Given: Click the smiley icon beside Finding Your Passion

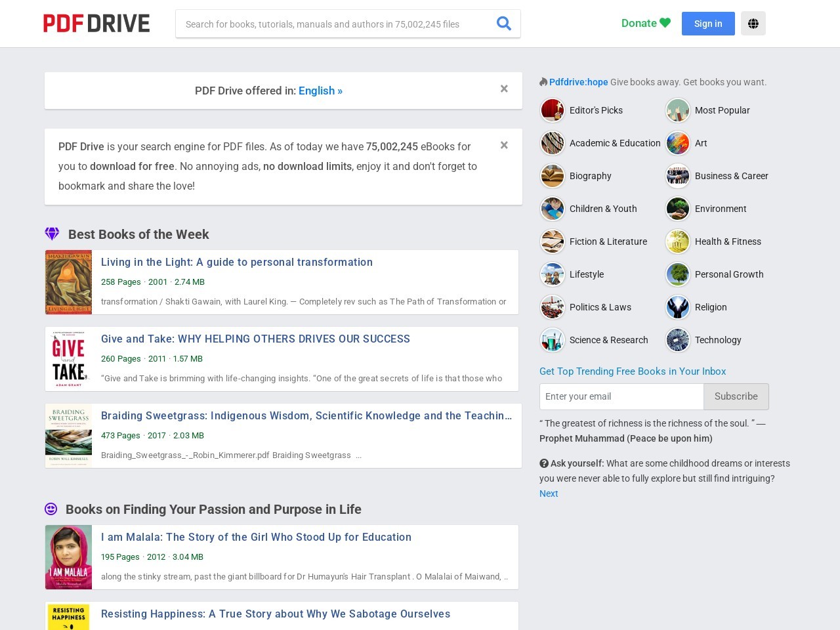Looking at the screenshot, I should point(51,509).
